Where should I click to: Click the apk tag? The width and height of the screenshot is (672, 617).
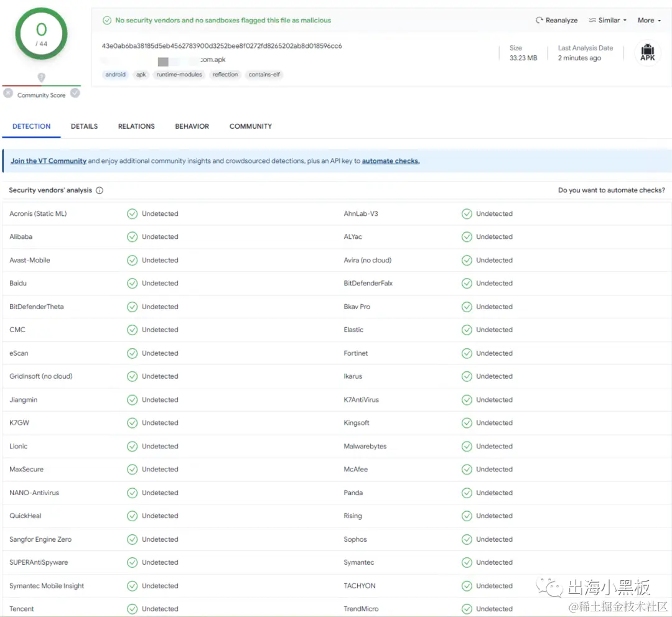pyautogui.click(x=141, y=75)
